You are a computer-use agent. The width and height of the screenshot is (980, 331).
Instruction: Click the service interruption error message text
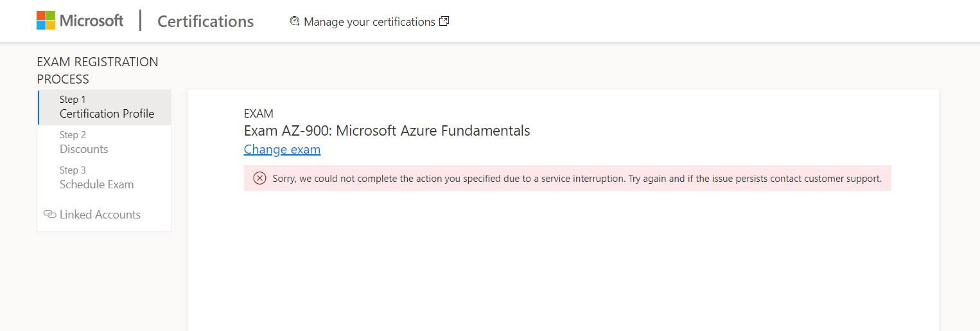click(x=577, y=179)
